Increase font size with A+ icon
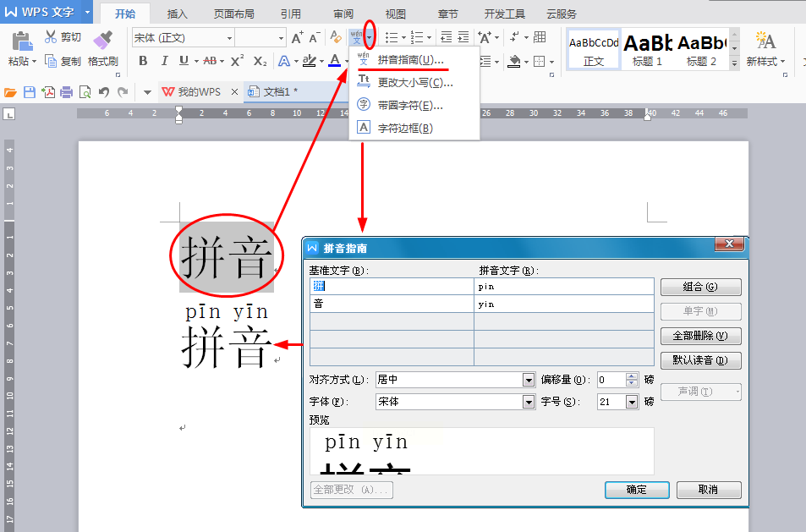The width and height of the screenshot is (806, 532). 297,37
